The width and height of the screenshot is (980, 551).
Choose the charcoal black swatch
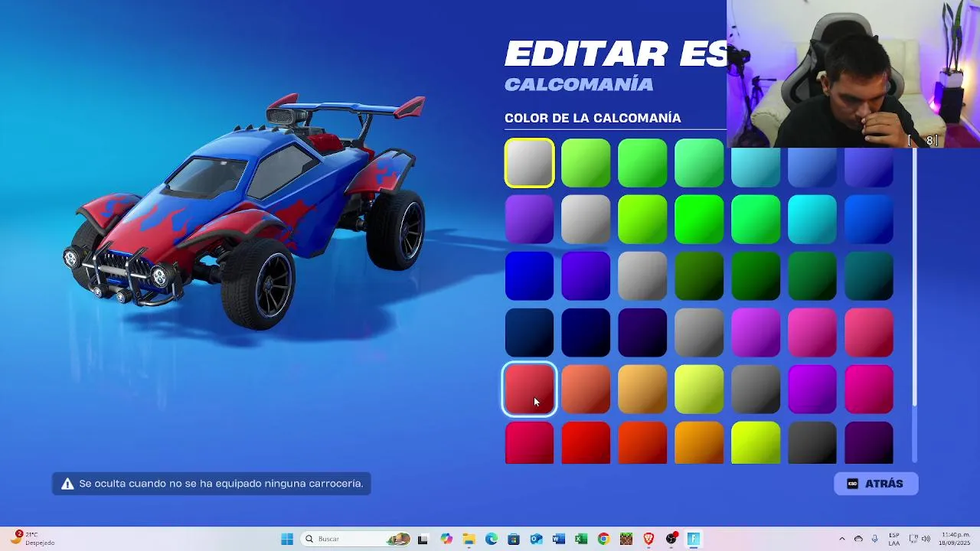812,443
